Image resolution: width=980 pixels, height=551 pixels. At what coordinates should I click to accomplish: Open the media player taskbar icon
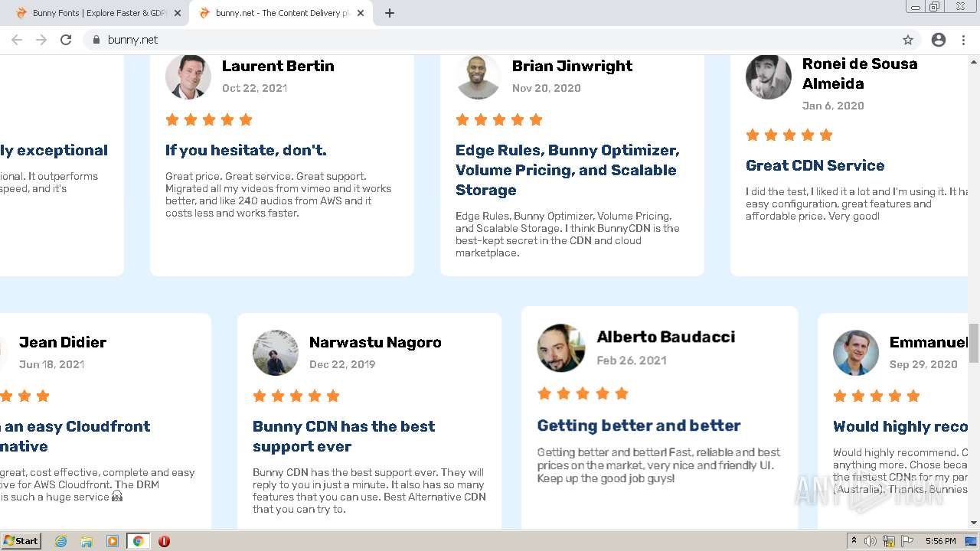click(113, 541)
